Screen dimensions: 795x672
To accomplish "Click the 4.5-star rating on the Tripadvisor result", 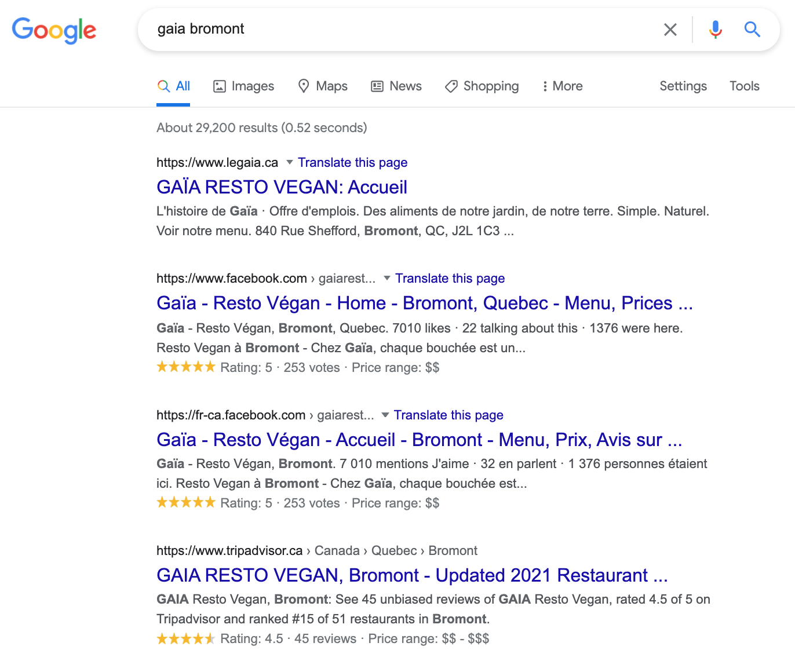I will [x=185, y=638].
